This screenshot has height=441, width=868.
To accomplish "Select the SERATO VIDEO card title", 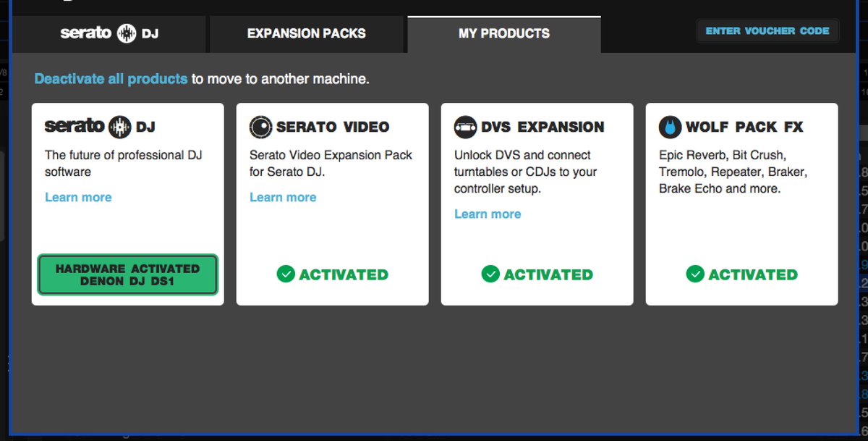I will (x=333, y=127).
